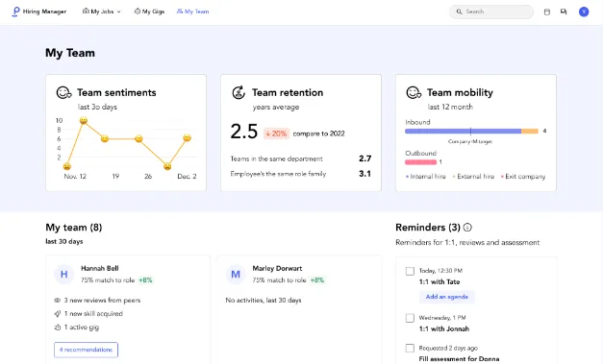Click the sad emoji above Nov. 12
The image size is (603, 364).
tap(67, 166)
